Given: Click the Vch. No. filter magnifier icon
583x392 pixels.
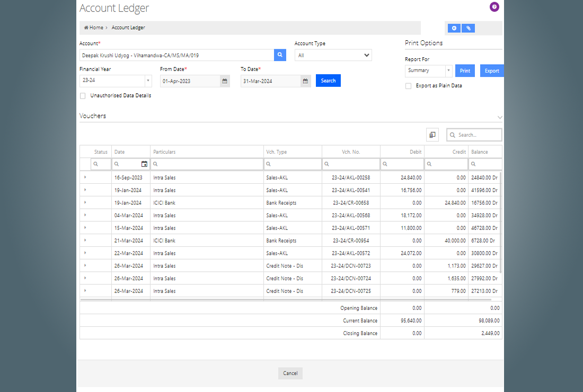Looking at the screenshot, I should [326, 164].
